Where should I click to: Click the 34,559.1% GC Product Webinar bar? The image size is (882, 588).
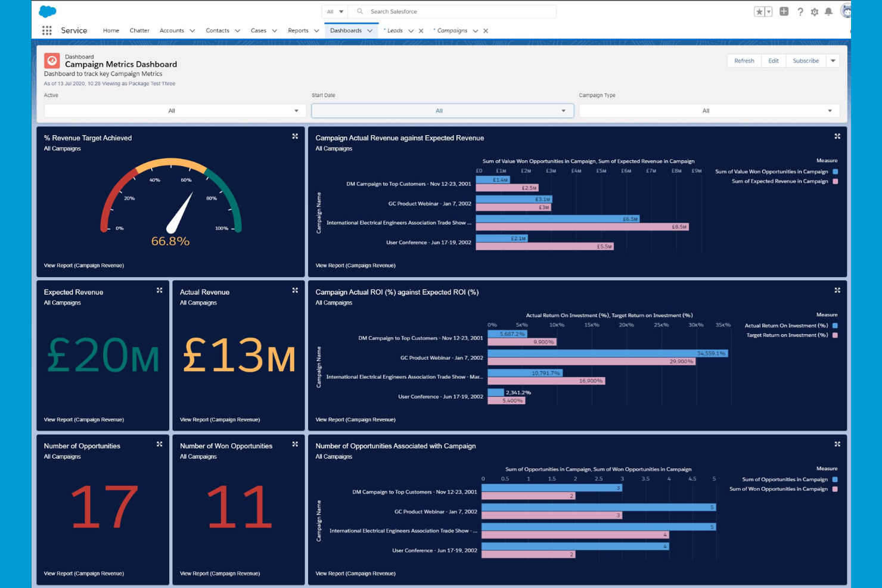608,353
